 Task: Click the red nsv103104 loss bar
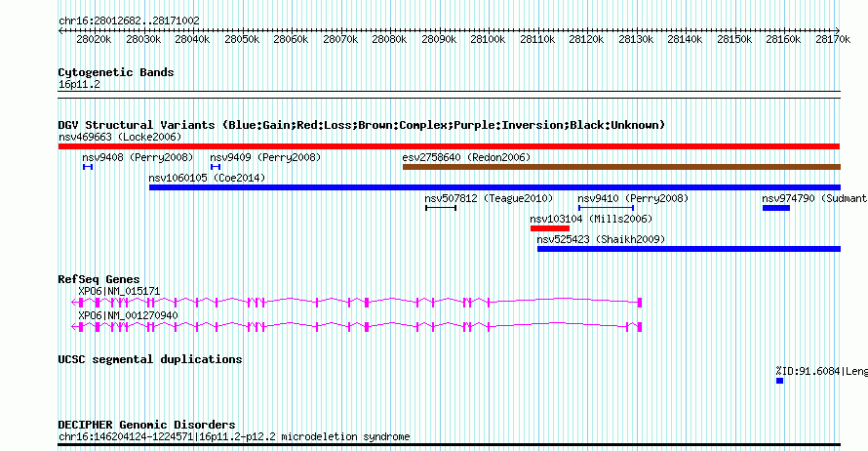pyautogui.click(x=550, y=228)
